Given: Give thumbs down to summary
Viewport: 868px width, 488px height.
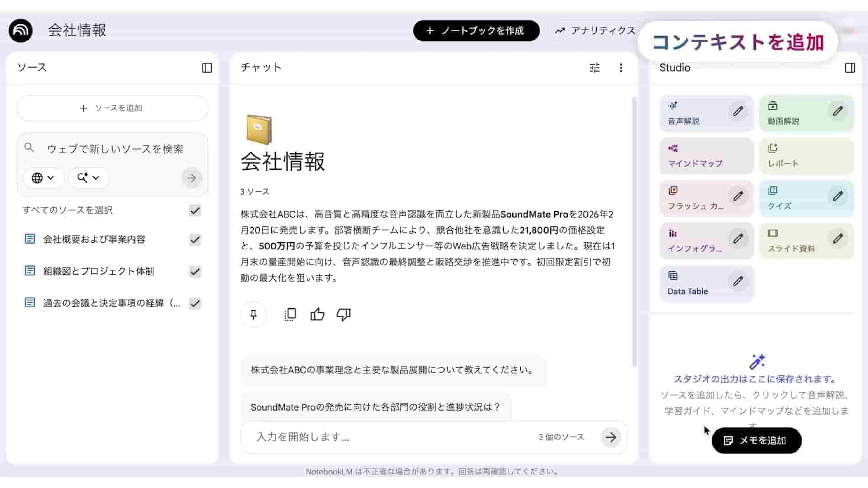Looking at the screenshot, I should 343,314.
